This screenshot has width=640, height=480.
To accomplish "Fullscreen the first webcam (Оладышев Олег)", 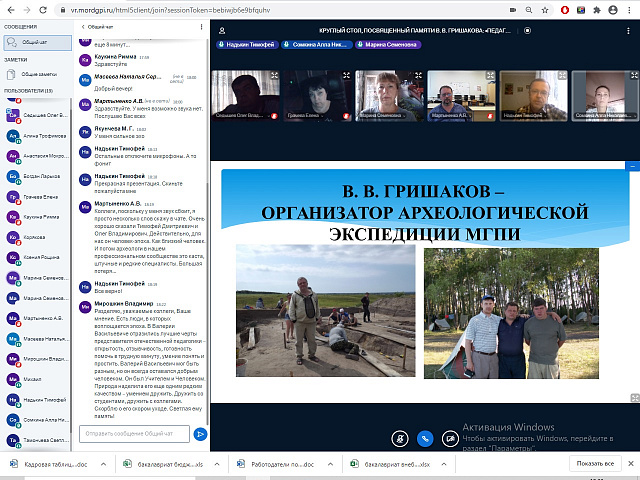I will click(274, 76).
